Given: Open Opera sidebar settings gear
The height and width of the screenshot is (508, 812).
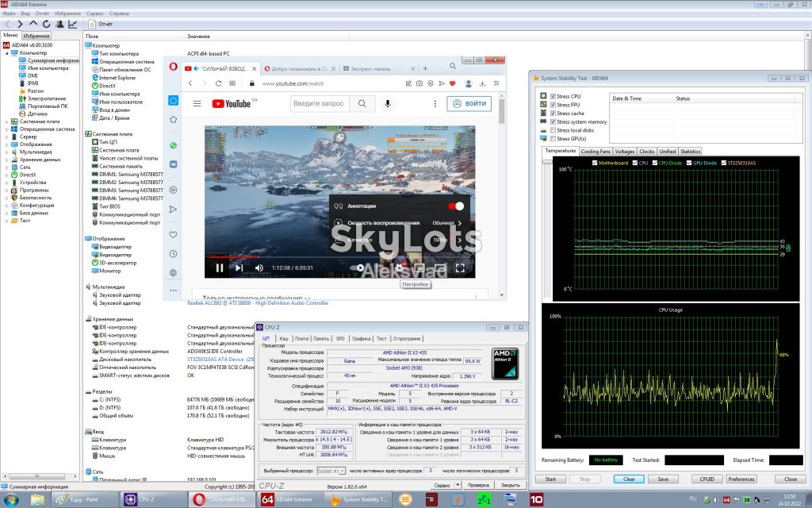Looking at the screenshot, I should pos(174,273).
